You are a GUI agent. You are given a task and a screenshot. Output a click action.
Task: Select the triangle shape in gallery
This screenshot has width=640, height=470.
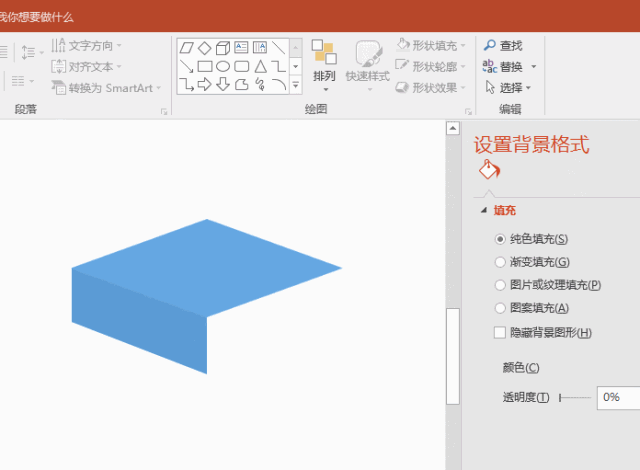tap(260, 66)
